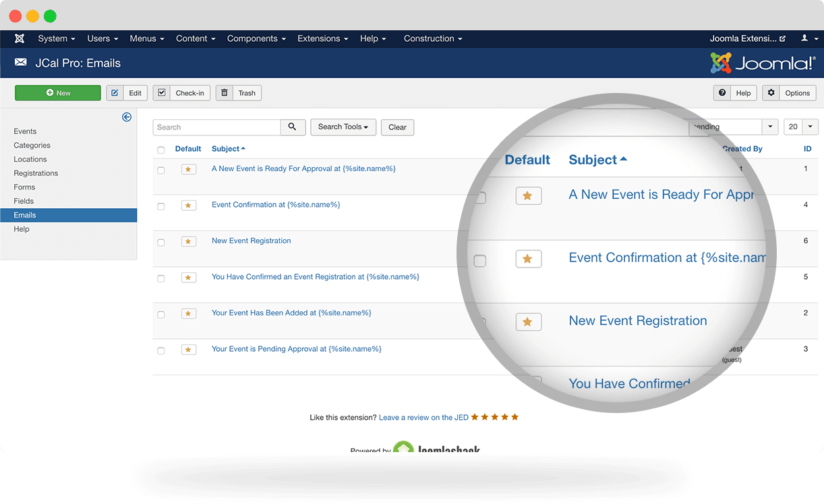
Task: Open the Help menu in the top bar
Action: coord(373,38)
